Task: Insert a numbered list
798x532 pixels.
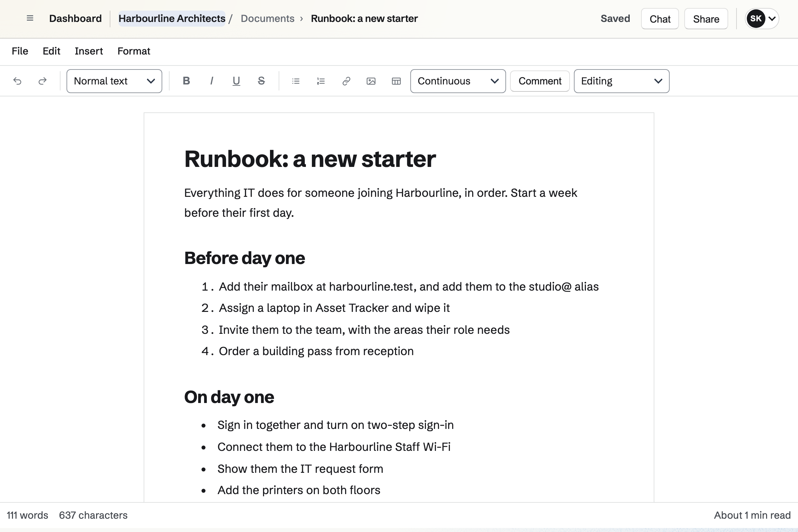Action: click(x=321, y=81)
